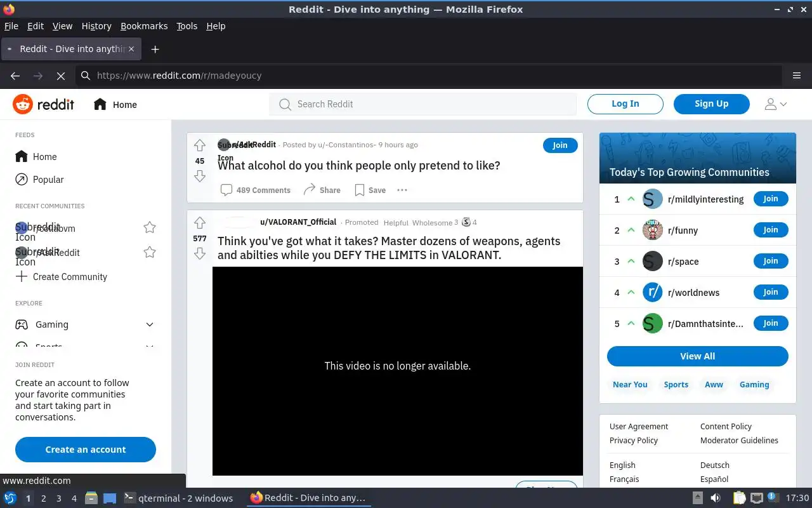Downvote the VALORANT promoted post
Image resolution: width=812 pixels, height=508 pixels.
coord(200,253)
